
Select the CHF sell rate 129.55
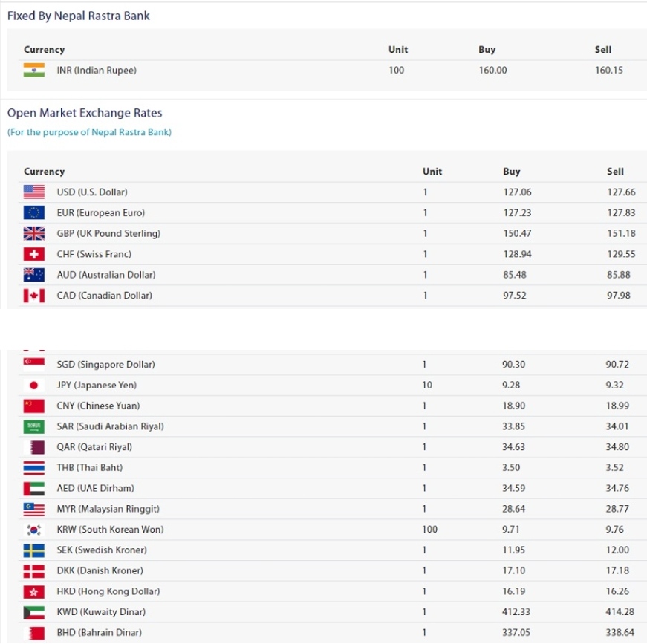coord(621,254)
